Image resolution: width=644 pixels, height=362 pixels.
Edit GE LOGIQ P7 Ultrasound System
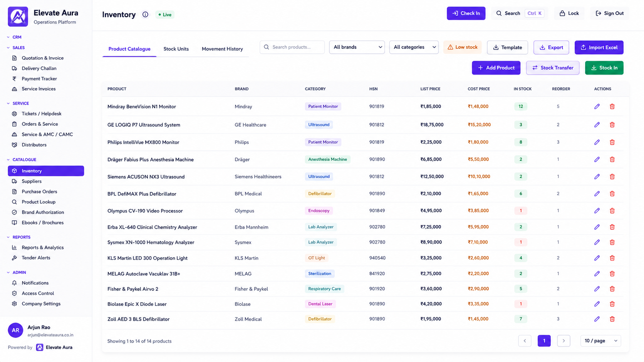[x=597, y=125]
